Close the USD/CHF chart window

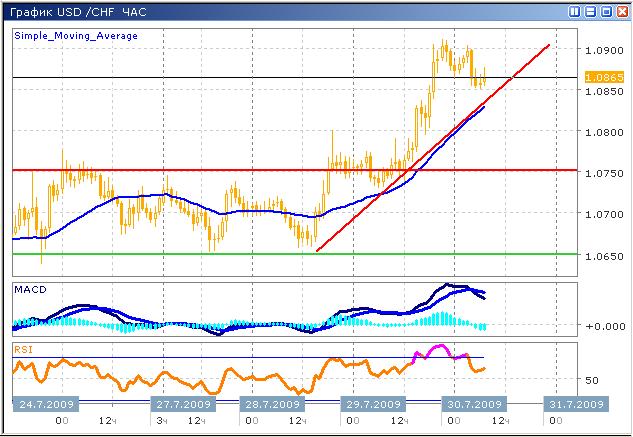[x=621, y=11]
